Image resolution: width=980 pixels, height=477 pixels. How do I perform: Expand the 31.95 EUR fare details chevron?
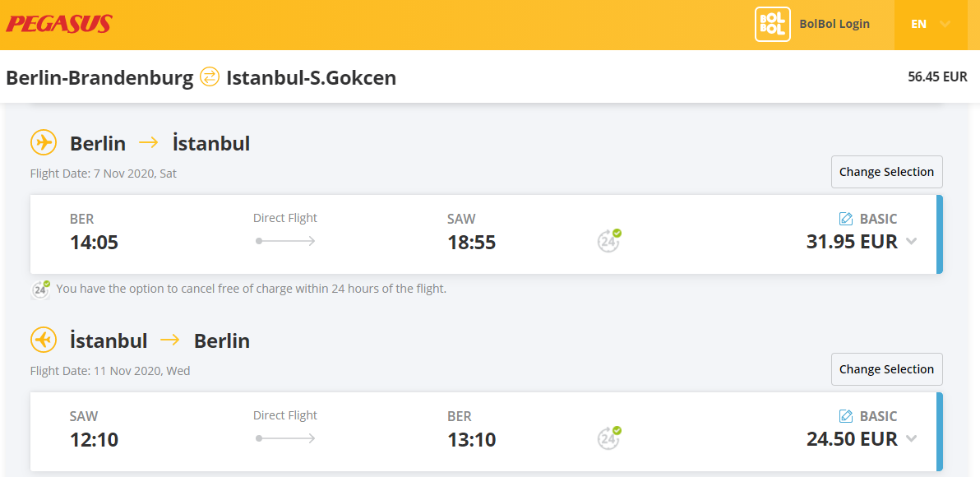(911, 241)
